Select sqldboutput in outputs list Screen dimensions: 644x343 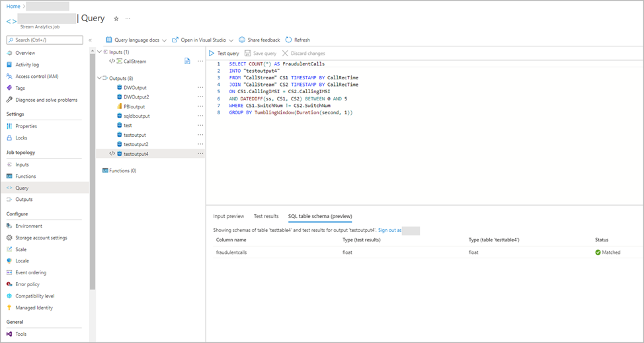click(x=137, y=116)
